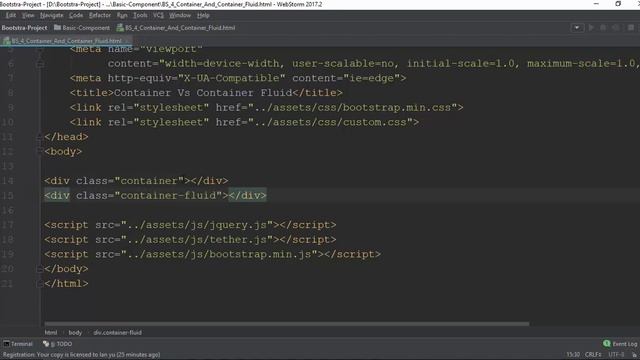640x360 pixels.
Task: Change UTF-8 file encoding in status bar
Action: tap(616, 355)
